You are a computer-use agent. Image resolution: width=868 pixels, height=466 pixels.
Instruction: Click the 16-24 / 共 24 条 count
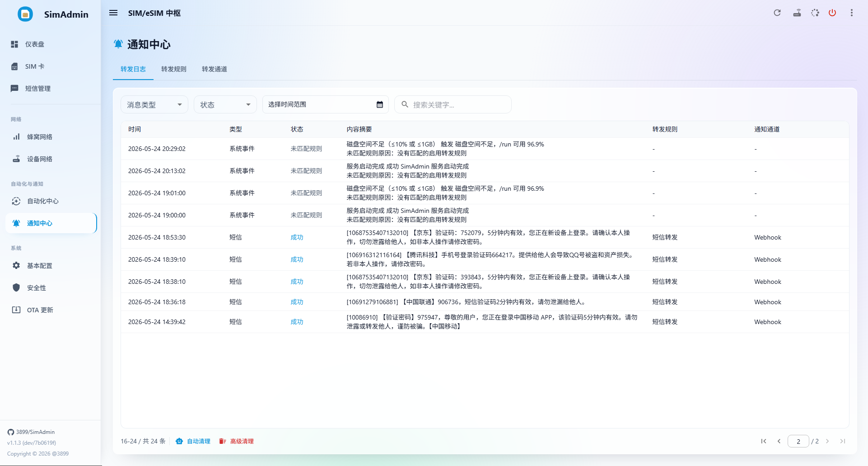pos(143,441)
